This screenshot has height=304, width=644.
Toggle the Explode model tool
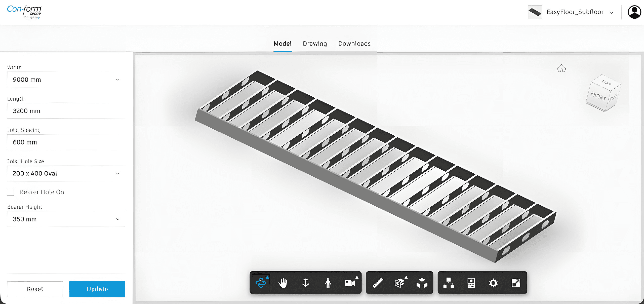422,283
